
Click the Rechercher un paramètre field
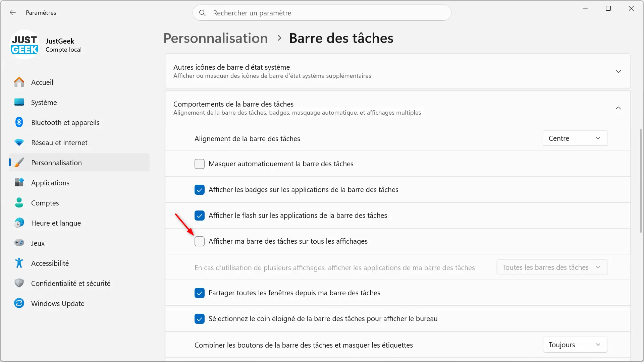pos(322,13)
